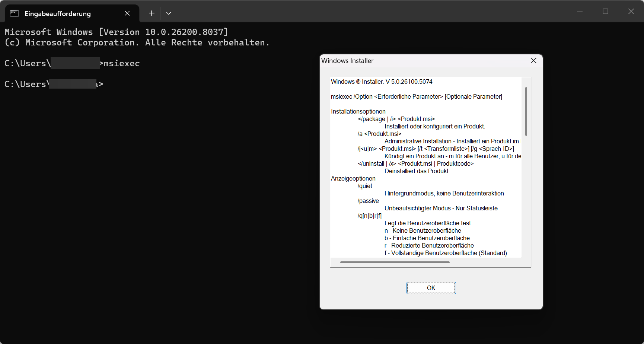The height and width of the screenshot is (344, 644).
Task: Click the 'Microsoft Windows [Version' line in terminal
Action: pyautogui.click(x=116, y=32)
